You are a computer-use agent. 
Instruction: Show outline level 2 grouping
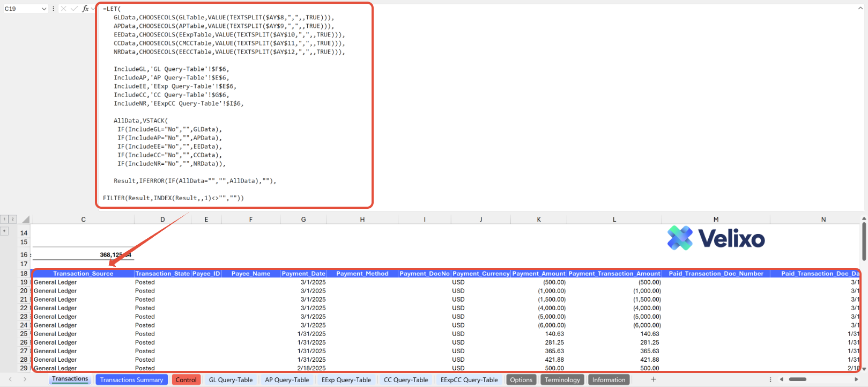pyautogui.click(x=12, y=219)
